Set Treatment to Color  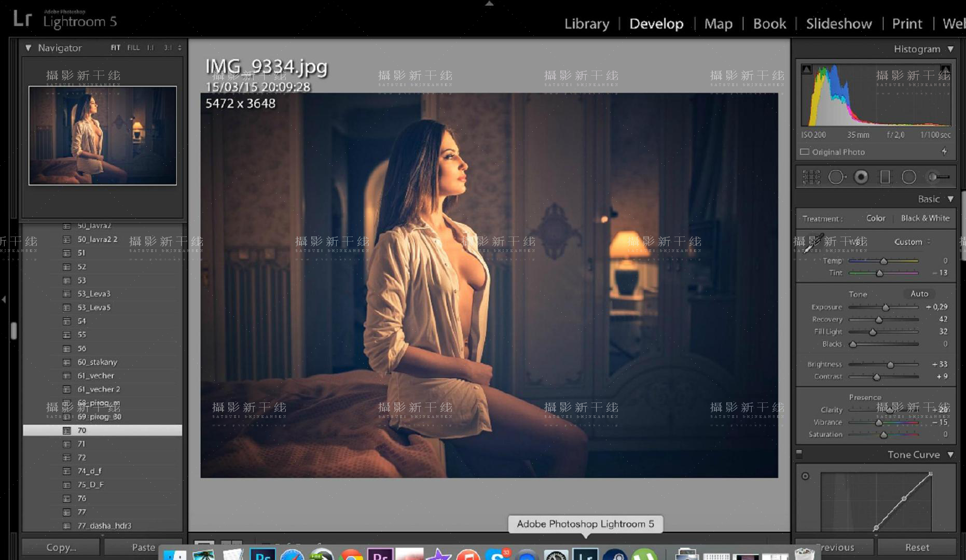click(x=876, y=218)
